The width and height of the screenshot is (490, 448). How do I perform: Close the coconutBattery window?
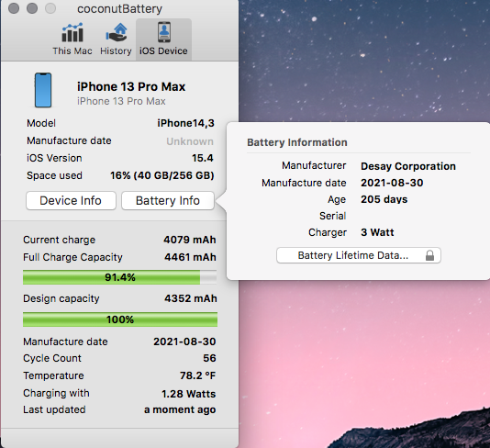click(14, 8)
